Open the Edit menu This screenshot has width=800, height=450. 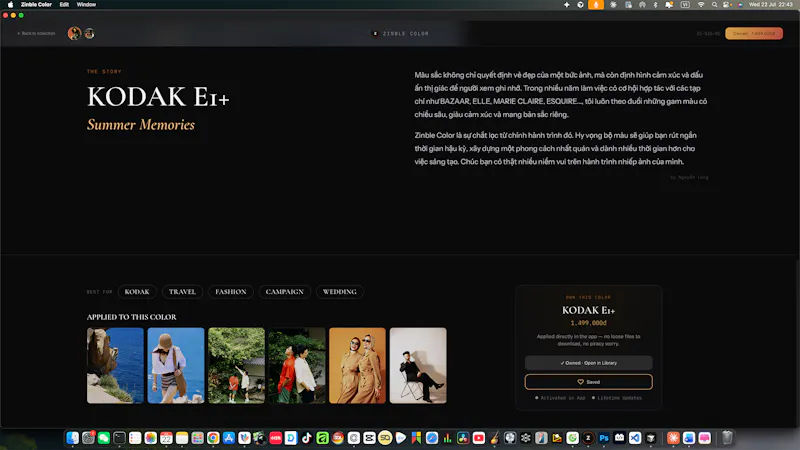64,5
